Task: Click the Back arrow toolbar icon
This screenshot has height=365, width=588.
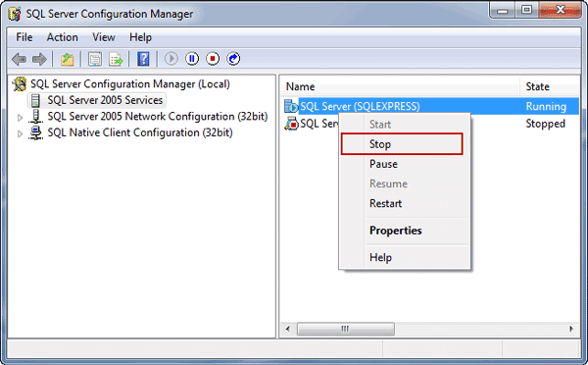Action: click(x=19, y=59)
